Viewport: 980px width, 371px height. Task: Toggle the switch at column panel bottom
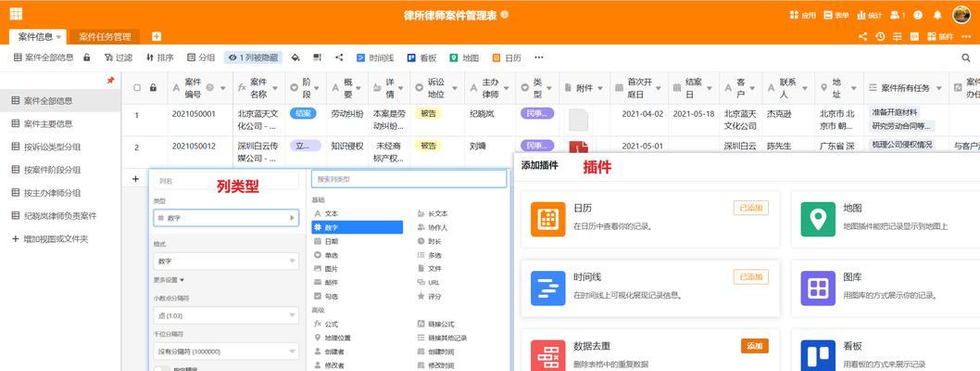tap(161, 368)
